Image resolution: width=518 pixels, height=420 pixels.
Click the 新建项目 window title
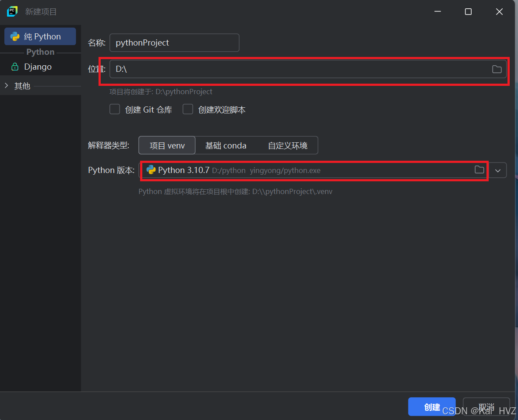click(x=41, y=12)
